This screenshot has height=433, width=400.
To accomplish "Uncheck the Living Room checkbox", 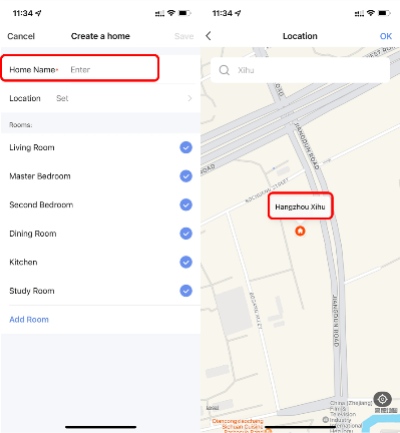I will pyautogui.click(x=186, y=147).
